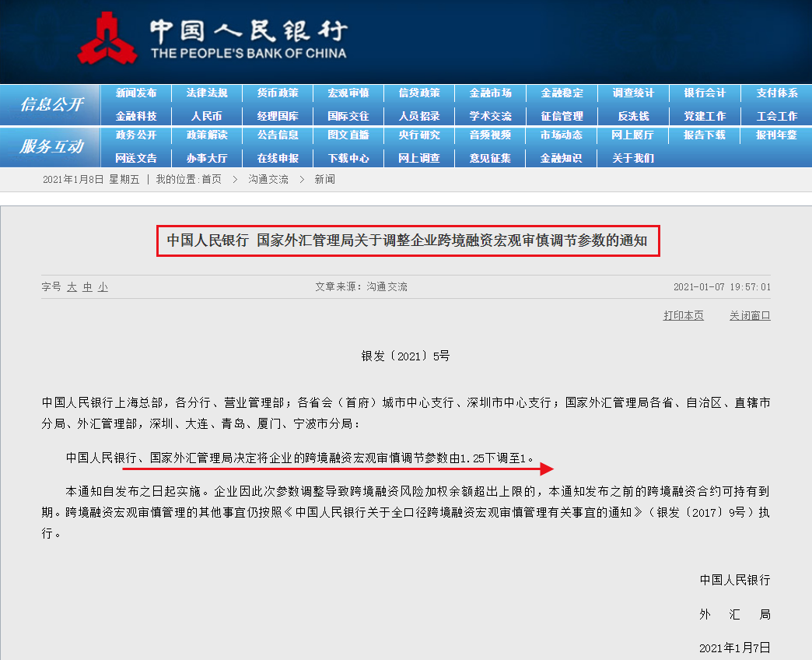Select 关于我们 in the navigation bar
Image resolution: width=812 pixels, height=660 pixels.
coord(632,157)
